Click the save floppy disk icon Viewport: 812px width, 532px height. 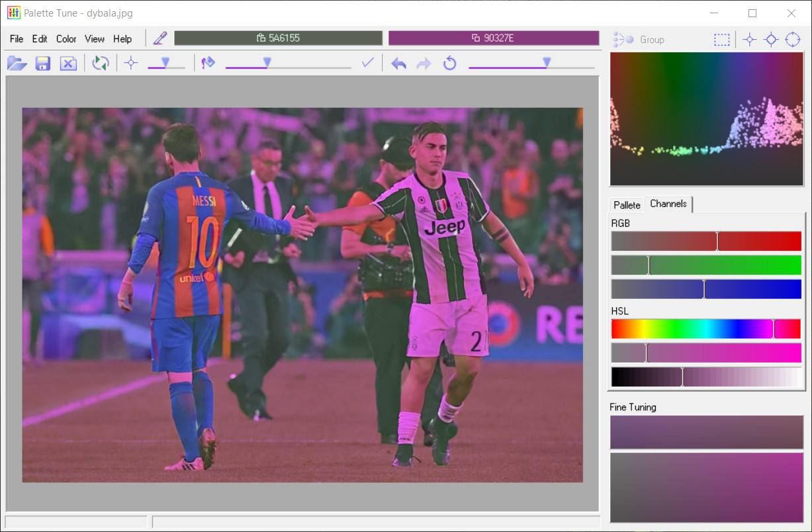coord(43,64)
